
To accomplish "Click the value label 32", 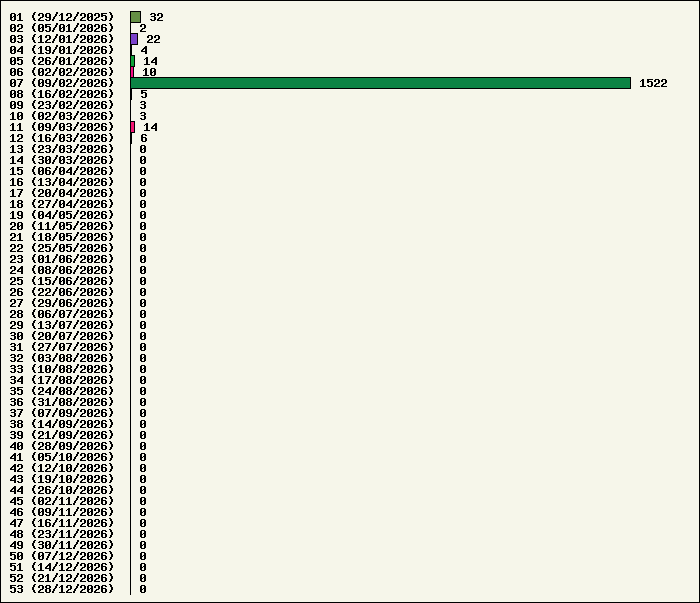I will 156,18.
